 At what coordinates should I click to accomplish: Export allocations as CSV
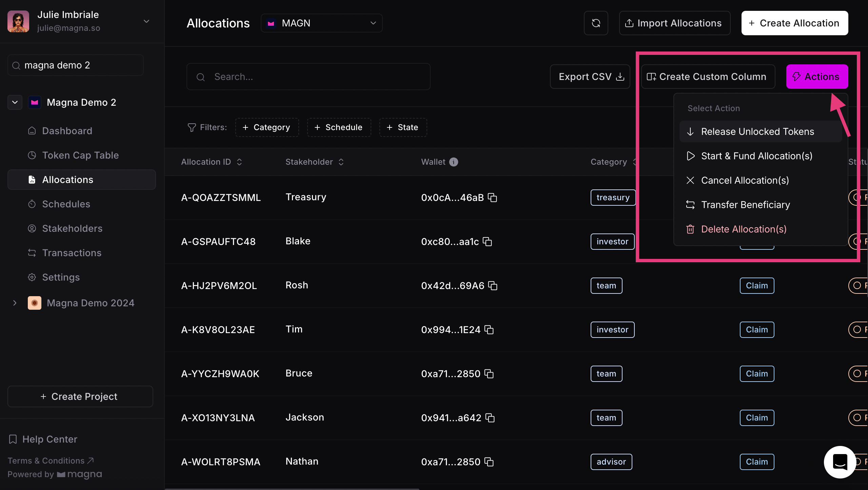590,77
